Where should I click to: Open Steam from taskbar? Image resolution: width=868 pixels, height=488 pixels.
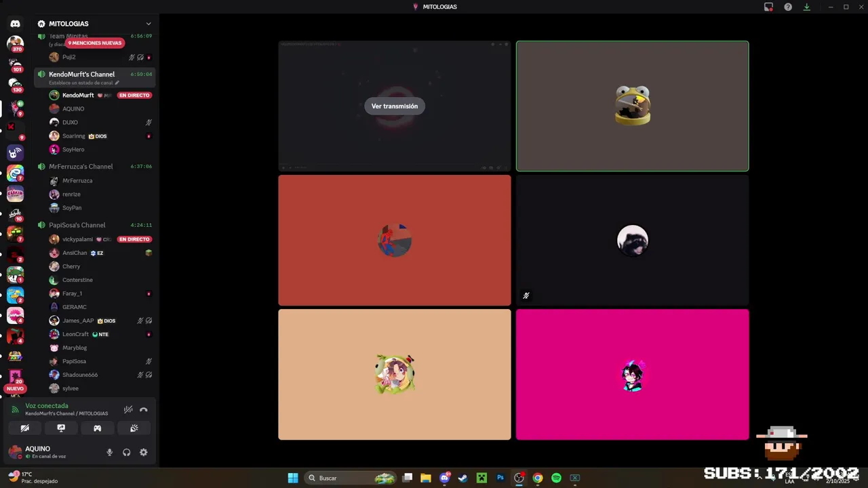pyautogui.click(x=463, y=478)
